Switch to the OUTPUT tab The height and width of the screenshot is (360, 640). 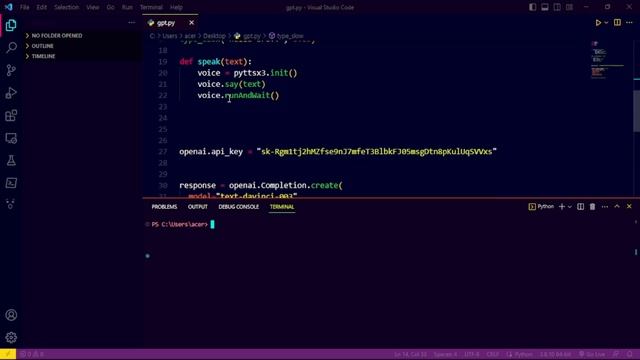click(x=198, y=207)
